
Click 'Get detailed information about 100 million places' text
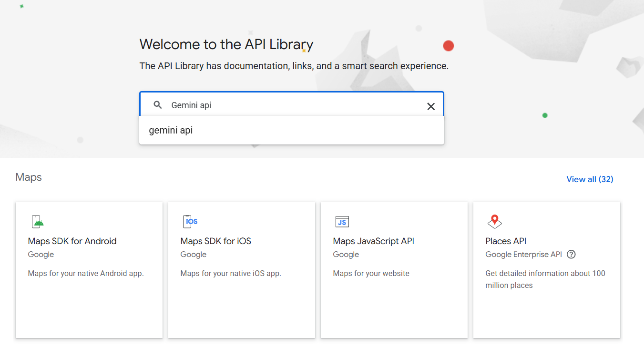click(545, 279)
